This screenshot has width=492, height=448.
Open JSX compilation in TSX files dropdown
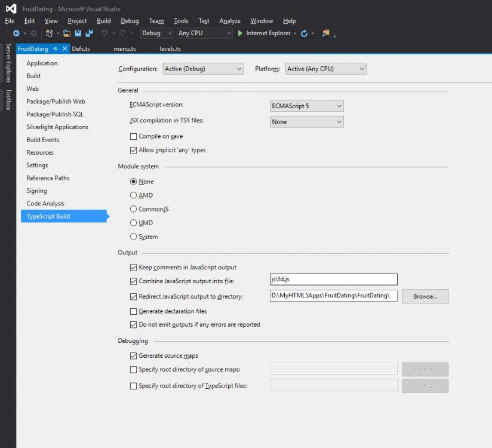pos(306,122)
